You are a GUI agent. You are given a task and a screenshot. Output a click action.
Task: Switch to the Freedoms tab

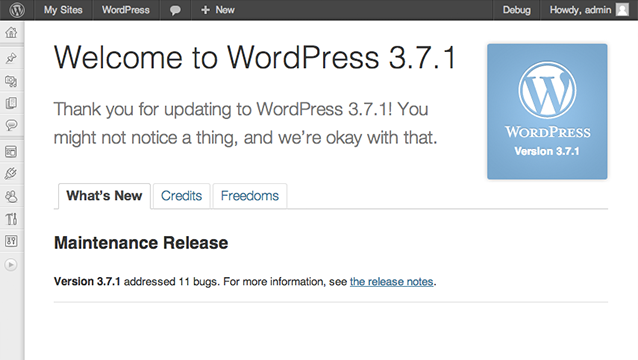pos(250,196)
